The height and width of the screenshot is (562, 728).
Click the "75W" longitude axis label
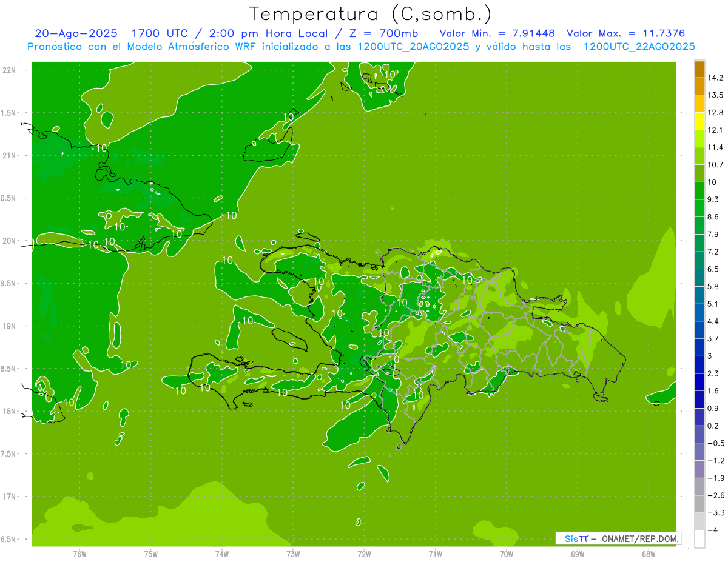tap(150, 554)
